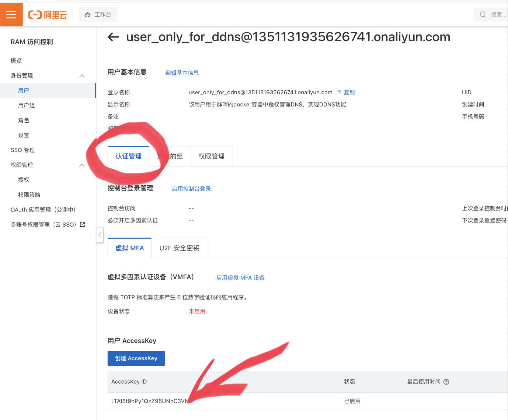The width and height of the screenshot is (508, 420).
Task: Click 启用控制台登录 link
Action: coord(191,189)
